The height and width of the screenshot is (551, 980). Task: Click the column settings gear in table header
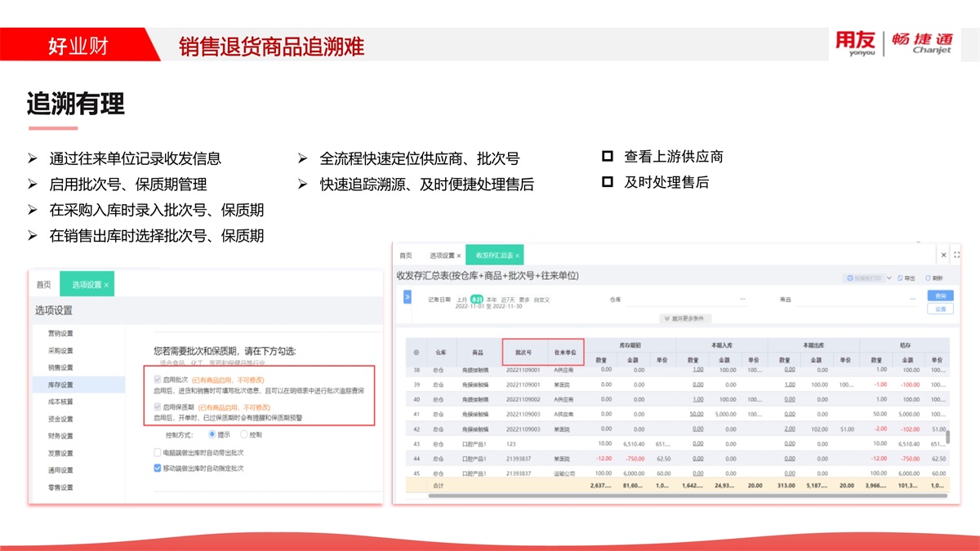coord(416,353)
